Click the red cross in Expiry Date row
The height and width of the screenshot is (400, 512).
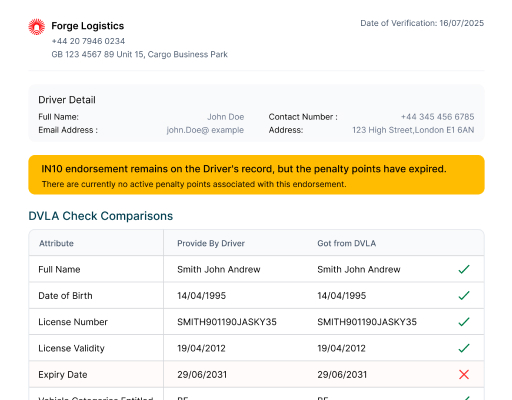point(464,374)
